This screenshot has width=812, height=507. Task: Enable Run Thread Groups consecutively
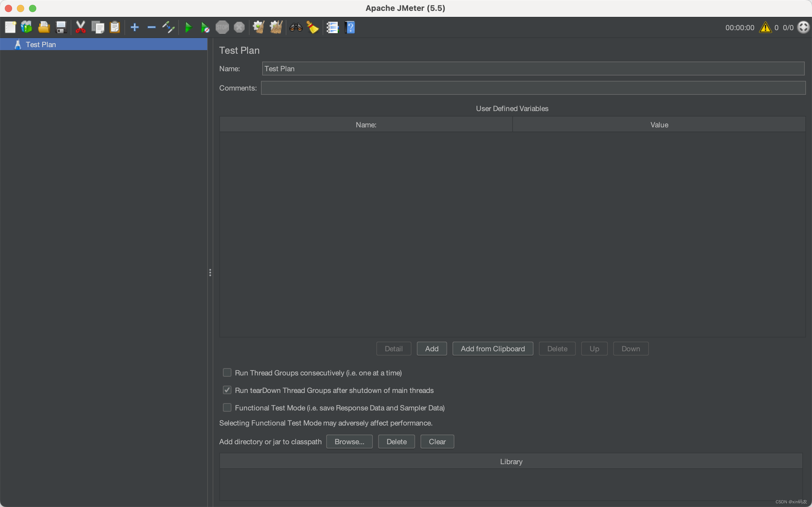pos(227,372)
